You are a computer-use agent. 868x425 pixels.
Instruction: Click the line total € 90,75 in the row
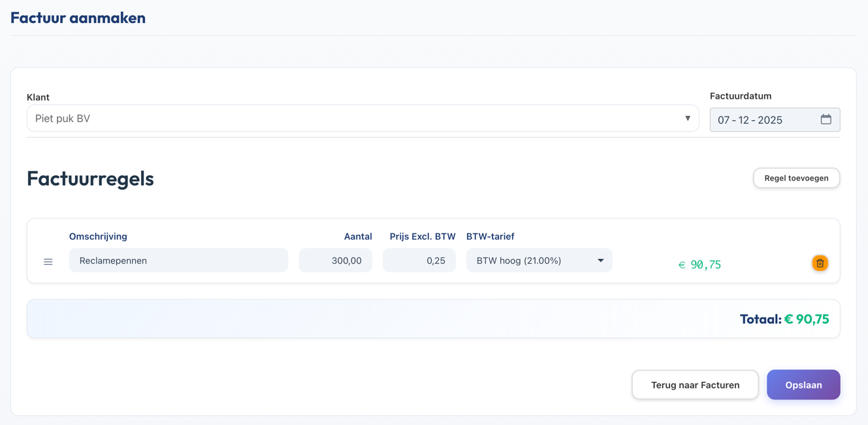tap(699, 265)
